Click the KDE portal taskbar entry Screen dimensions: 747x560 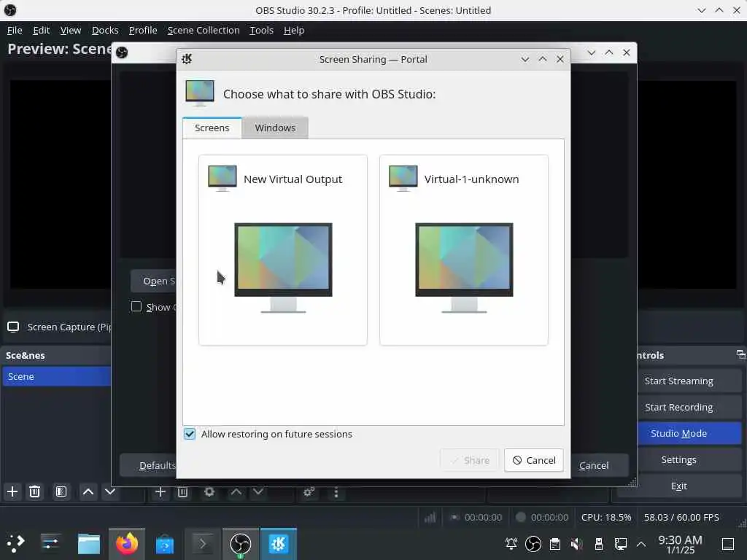pyautogui.click(x=279, y=543)
